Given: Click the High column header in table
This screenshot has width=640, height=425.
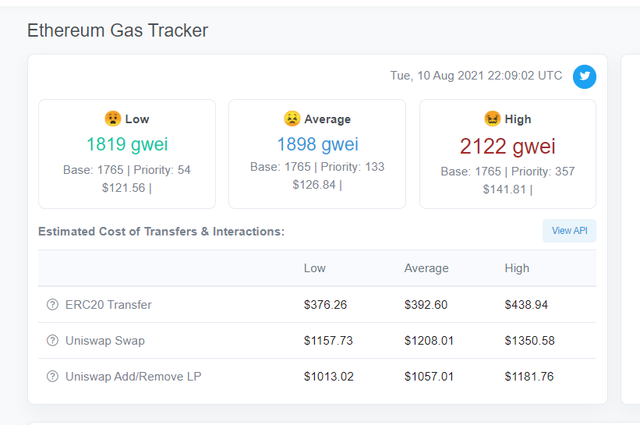Looking at the screenshot, I should 517,268.
